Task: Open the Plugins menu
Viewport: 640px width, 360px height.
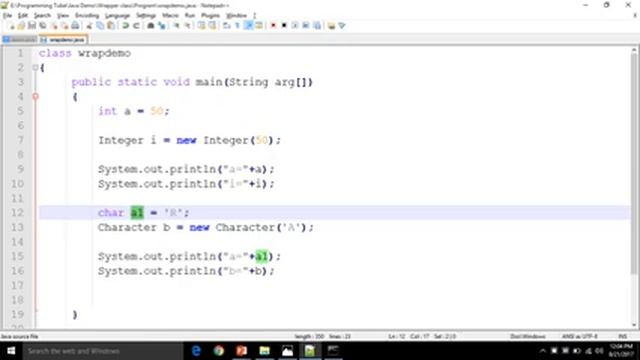Action: 211,16
